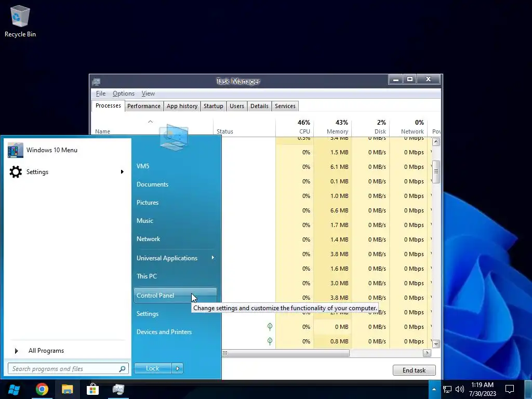532x399 pixels.
Task: Open the Lock options arrow
Action: (178, 368)
